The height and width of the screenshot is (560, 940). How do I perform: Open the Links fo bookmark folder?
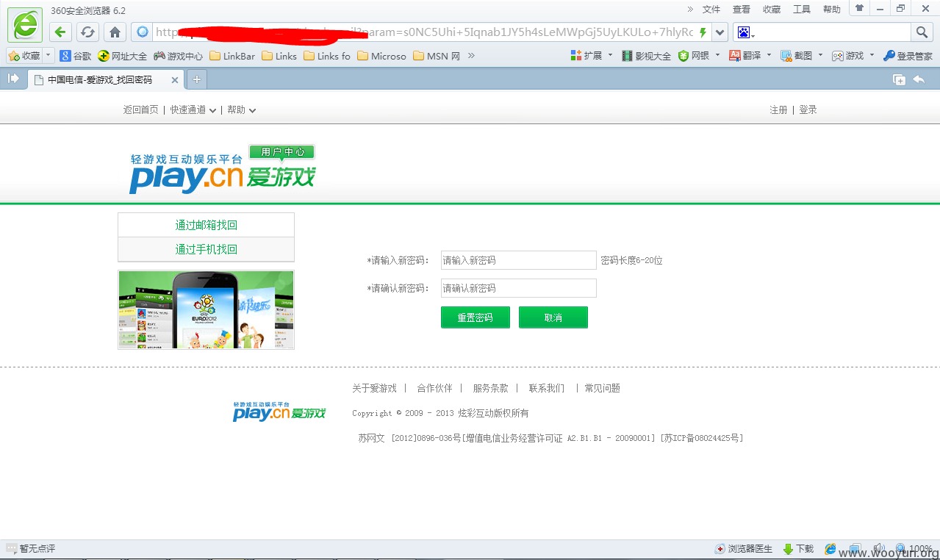327,56
